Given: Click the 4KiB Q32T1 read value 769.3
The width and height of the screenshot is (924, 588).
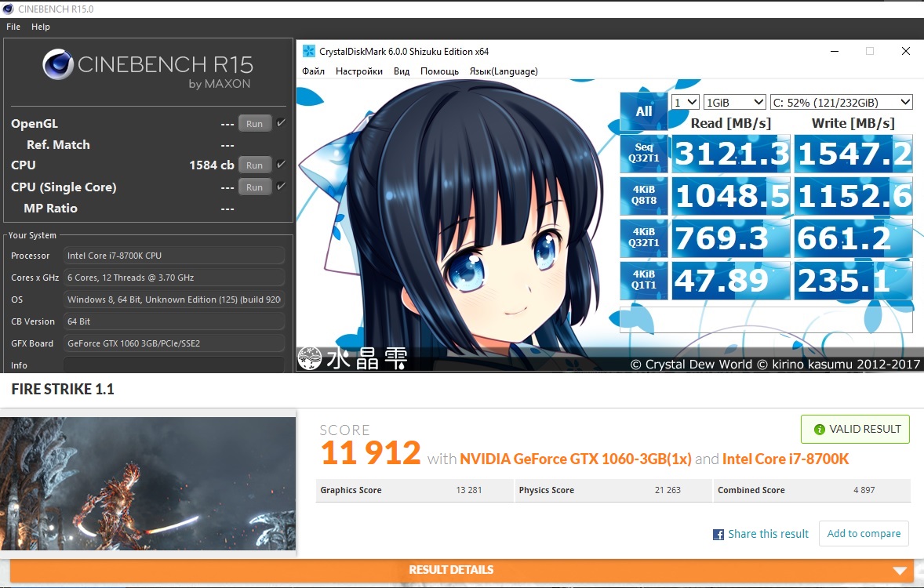Looking at the screenshot, I should pos(731,238).
